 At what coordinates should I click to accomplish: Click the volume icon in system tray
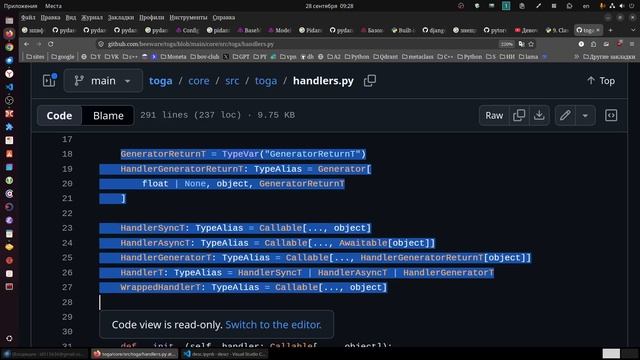tap(622, 6)
